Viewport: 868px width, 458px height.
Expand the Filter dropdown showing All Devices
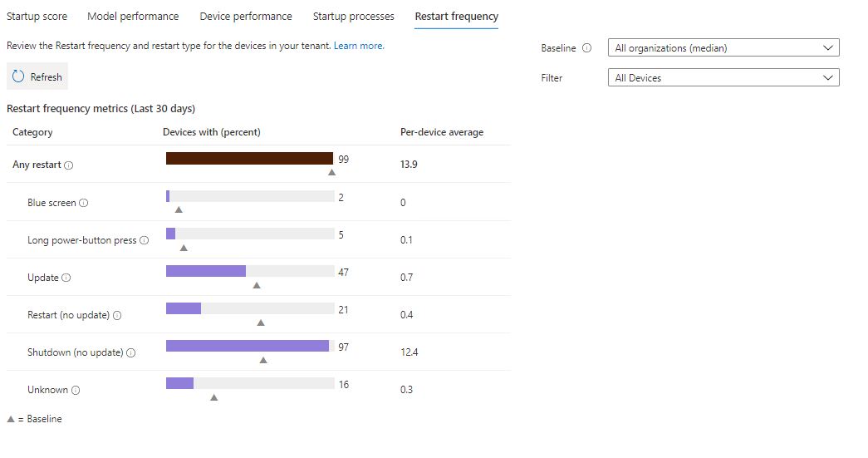(x=723, y=78)
